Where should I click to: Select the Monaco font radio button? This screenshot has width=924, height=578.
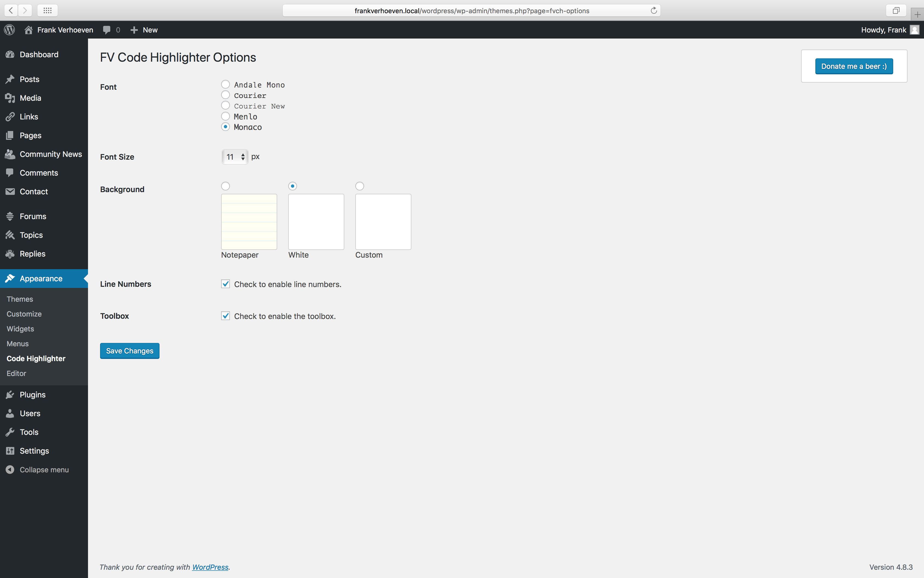[226, 127]
